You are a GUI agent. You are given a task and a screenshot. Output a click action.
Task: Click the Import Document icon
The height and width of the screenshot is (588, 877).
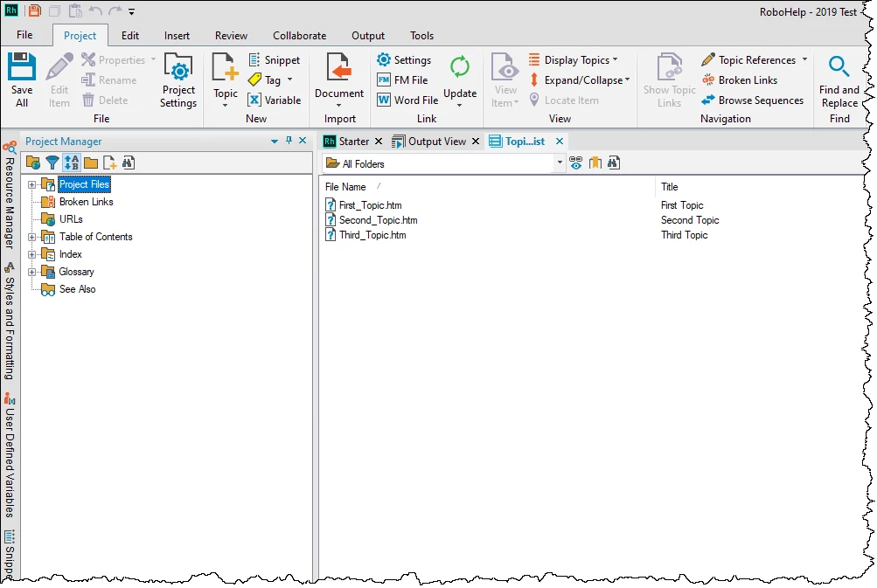click(339, 66)
